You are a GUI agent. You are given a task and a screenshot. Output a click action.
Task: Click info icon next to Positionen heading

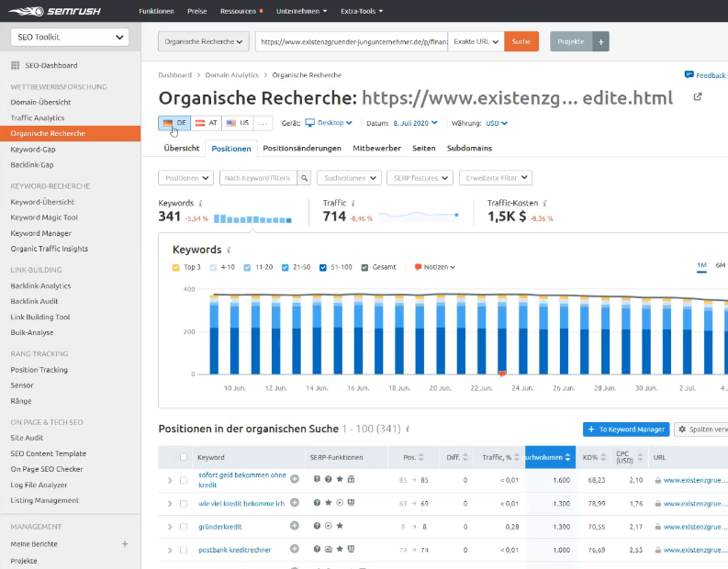click(x=408, y=429)
